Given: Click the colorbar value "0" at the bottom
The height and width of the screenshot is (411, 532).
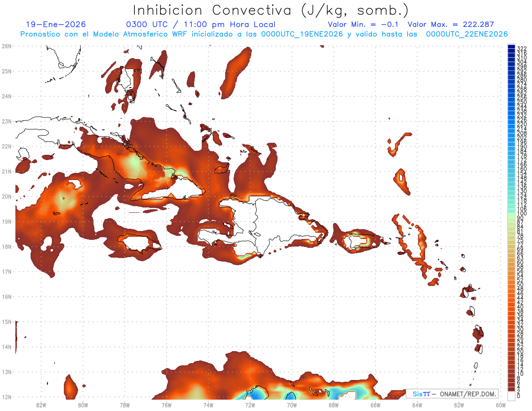Looking at the screenshot, I should (x=519, y=396).
